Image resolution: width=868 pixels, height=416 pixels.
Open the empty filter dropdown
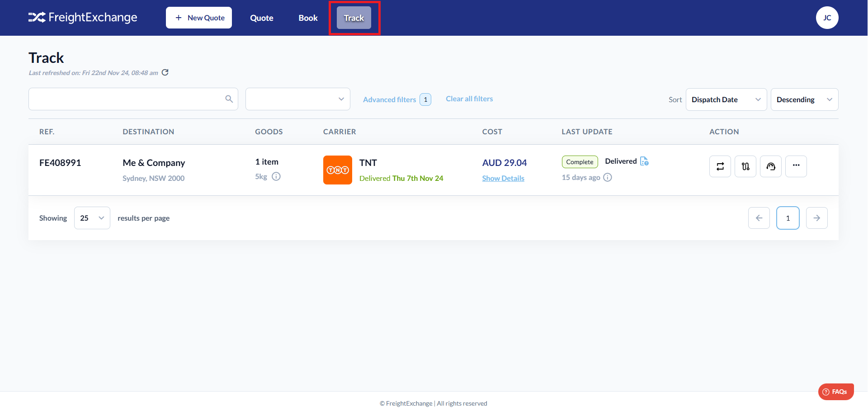298,99
